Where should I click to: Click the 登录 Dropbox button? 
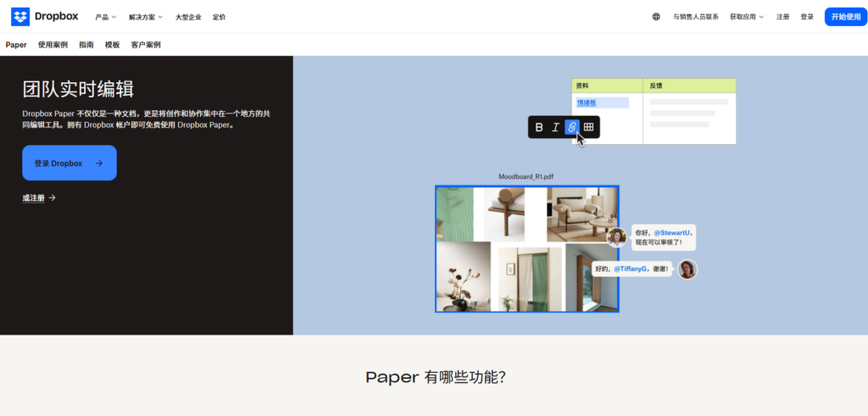click(x=70, y=163)
